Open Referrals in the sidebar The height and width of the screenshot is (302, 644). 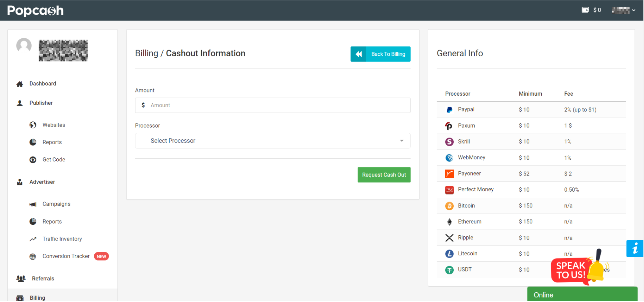pos(43,279)
